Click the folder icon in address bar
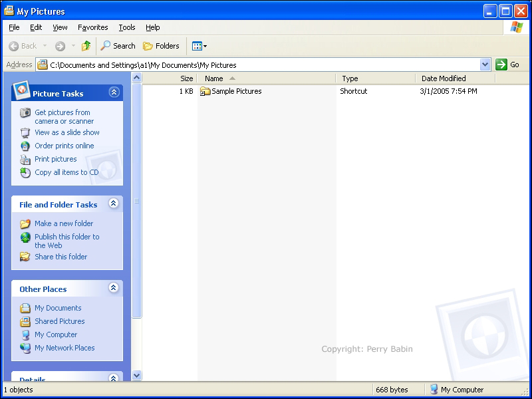Viewport: 532px width, 399px height. tap(42, 65)
